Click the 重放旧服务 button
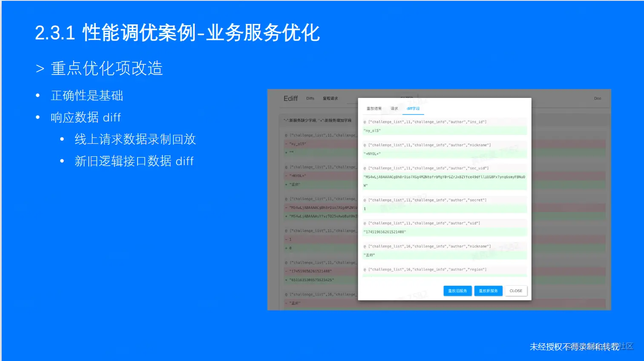 (x=457, y=291)
